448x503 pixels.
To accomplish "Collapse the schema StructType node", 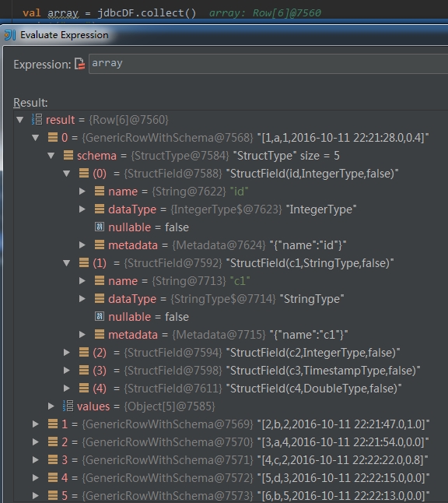I will (51, 156).
